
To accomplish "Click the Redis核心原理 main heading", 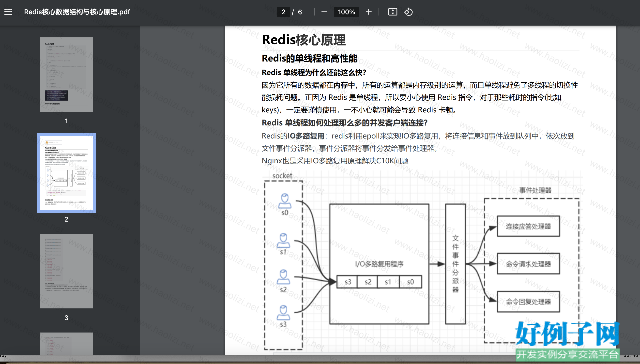I will coord(304,40).
